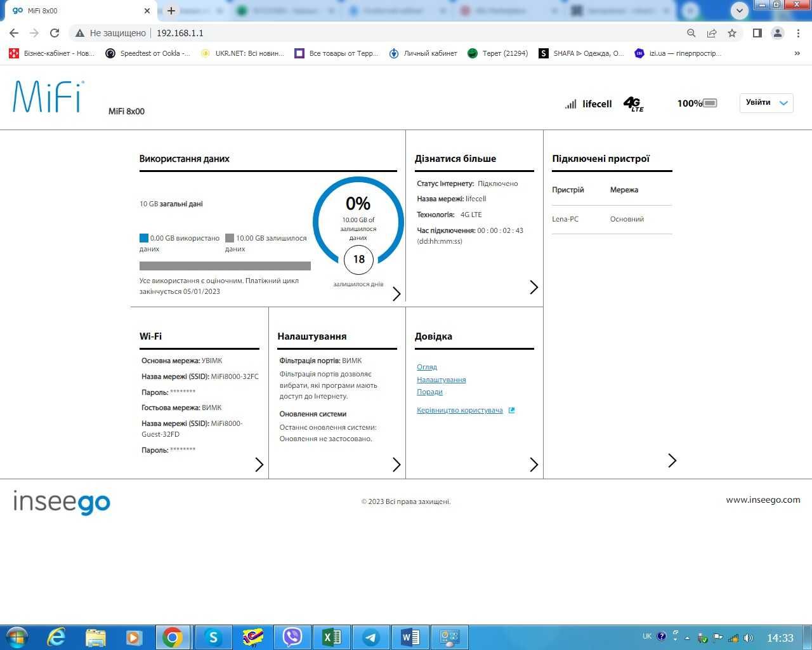Image resolution: width=812 pixels, height=650 pixels.
Task: Open the Windows Start menu
Action: click(16, 637)
